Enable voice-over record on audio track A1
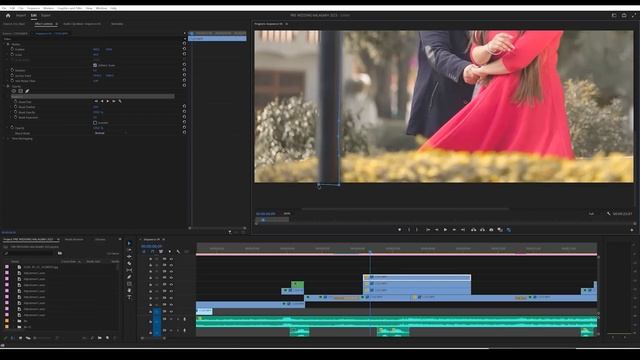 [184, 319]
